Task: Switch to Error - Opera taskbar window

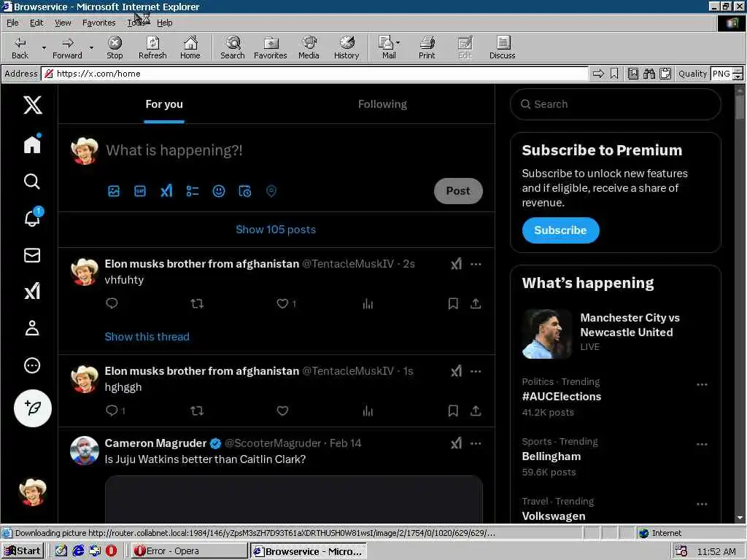Action: coord(189,551)
